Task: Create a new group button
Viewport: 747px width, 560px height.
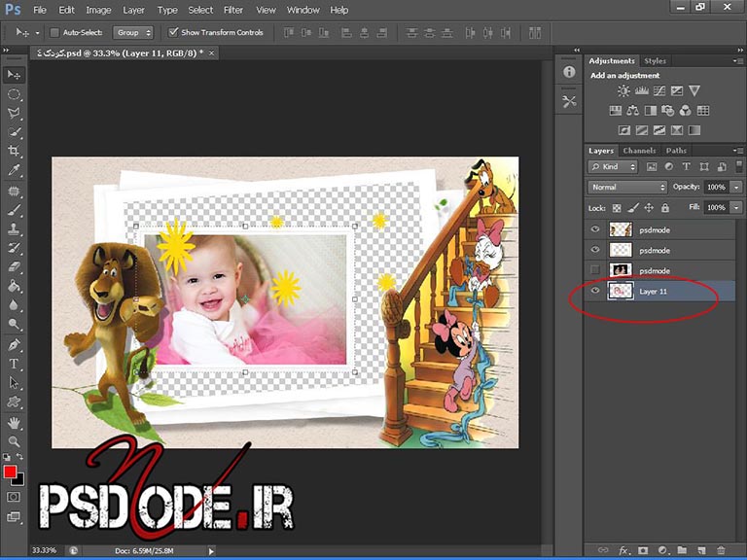Action: point(682,550)
